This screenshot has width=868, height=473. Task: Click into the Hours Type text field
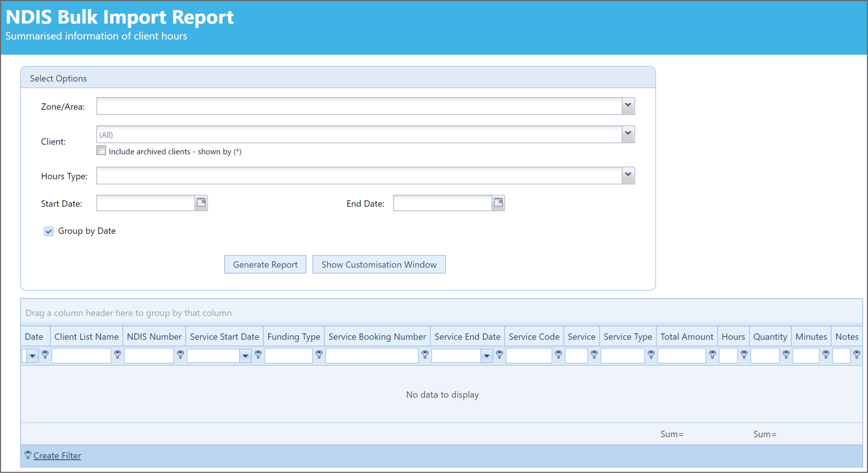click(x=359, y=176)
